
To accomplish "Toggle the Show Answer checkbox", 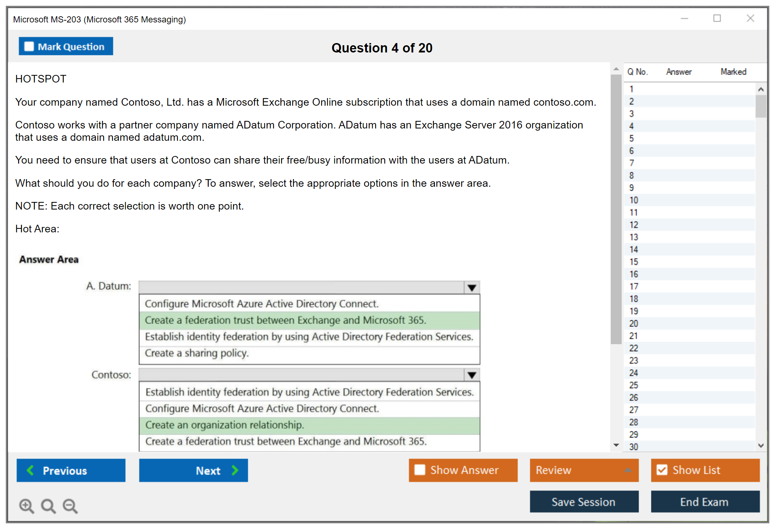I will (x=420, y=470).
